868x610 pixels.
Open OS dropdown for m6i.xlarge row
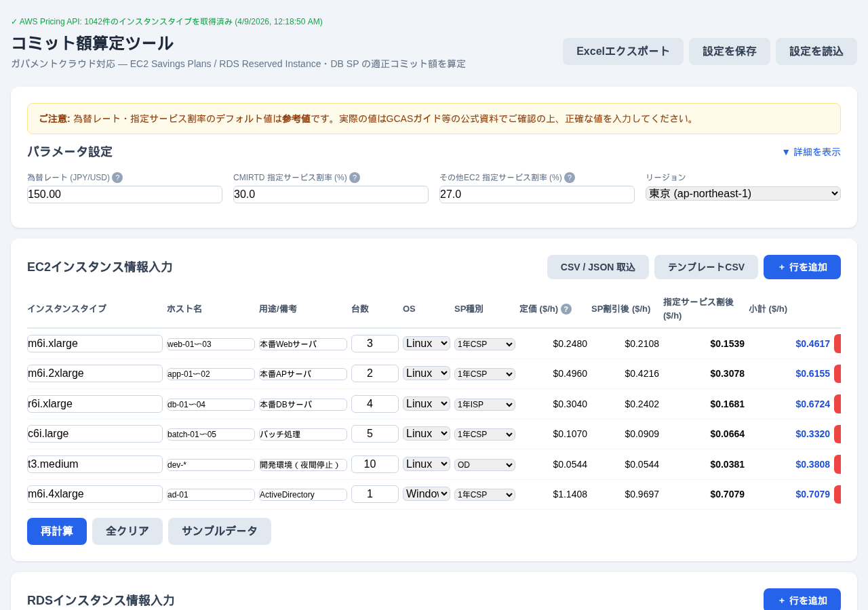(427, 344)
